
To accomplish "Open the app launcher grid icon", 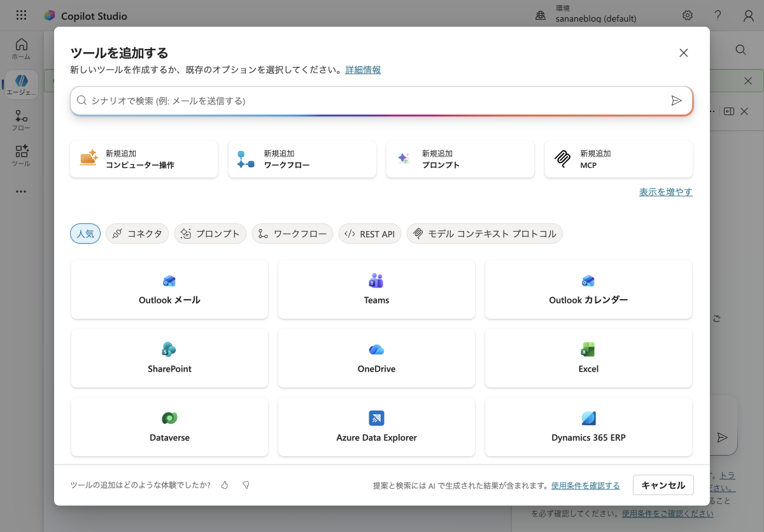I will (21, 15).
